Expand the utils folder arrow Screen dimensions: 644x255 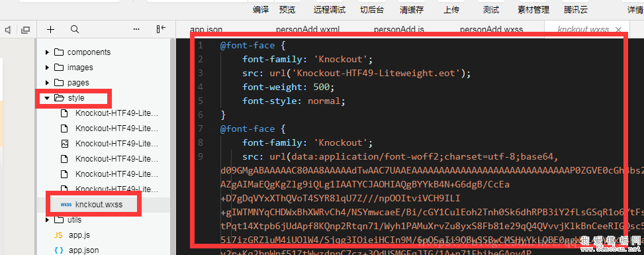click(47, 220)
